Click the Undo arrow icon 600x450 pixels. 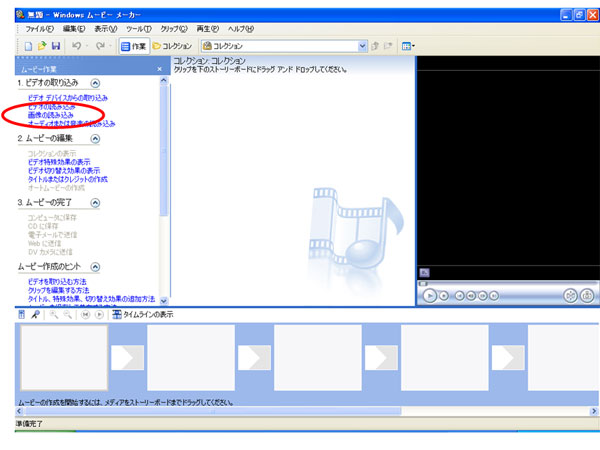[x=77, y=46]
